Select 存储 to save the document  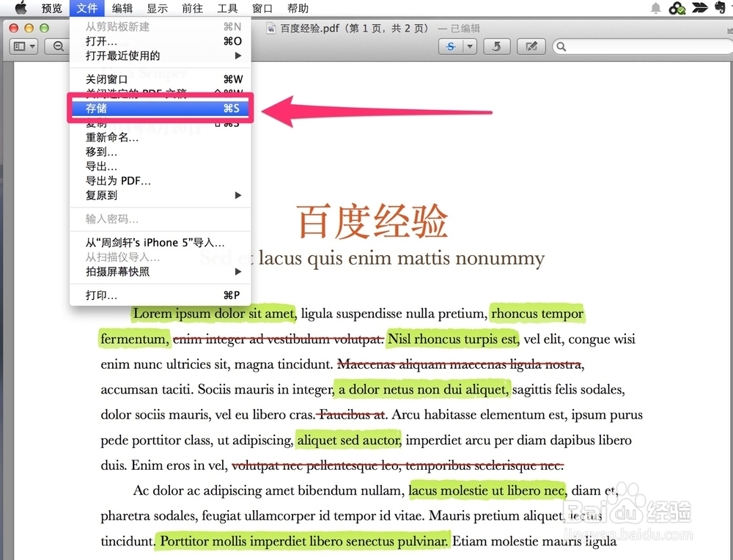click(161, 108)
